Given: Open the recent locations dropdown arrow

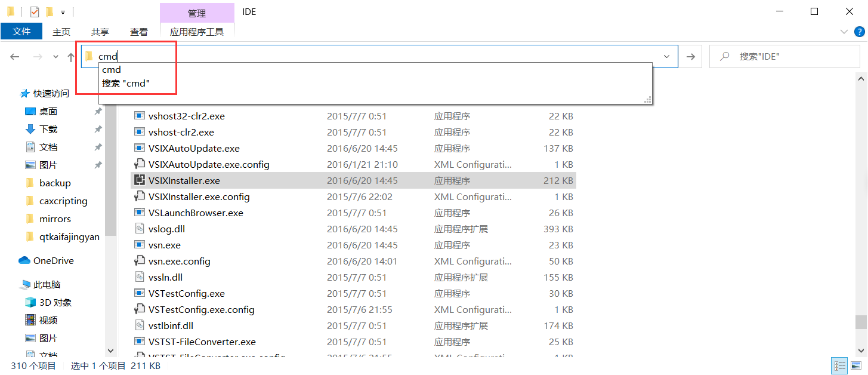Looking at the screenshot, I should (x=55, y=57).
